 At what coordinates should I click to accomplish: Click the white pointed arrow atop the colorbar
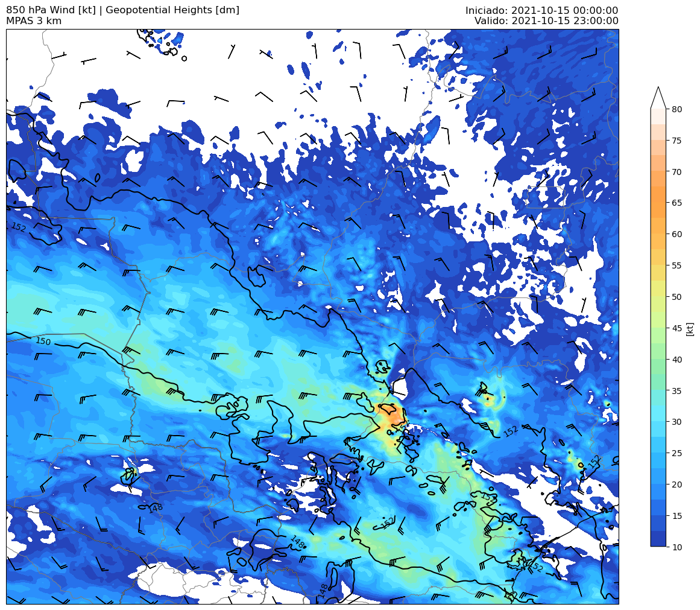(658, 98)
